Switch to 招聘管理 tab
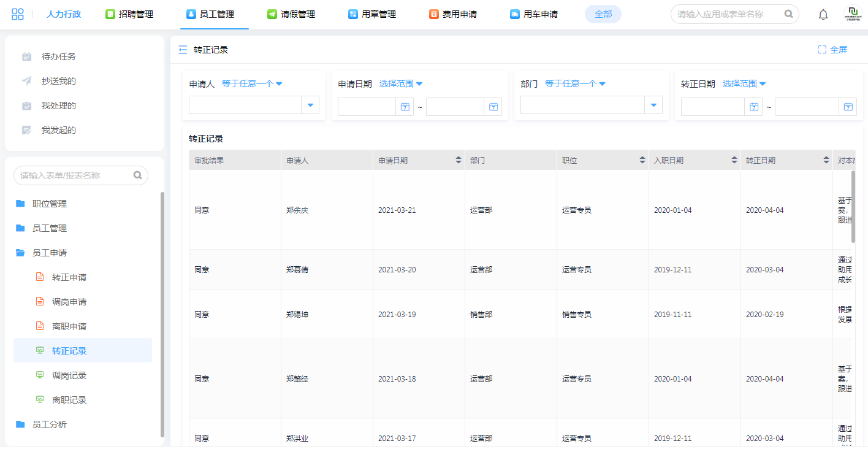This screenshot has height=449, width=868. pyautogui.click(x=129, y=14)
